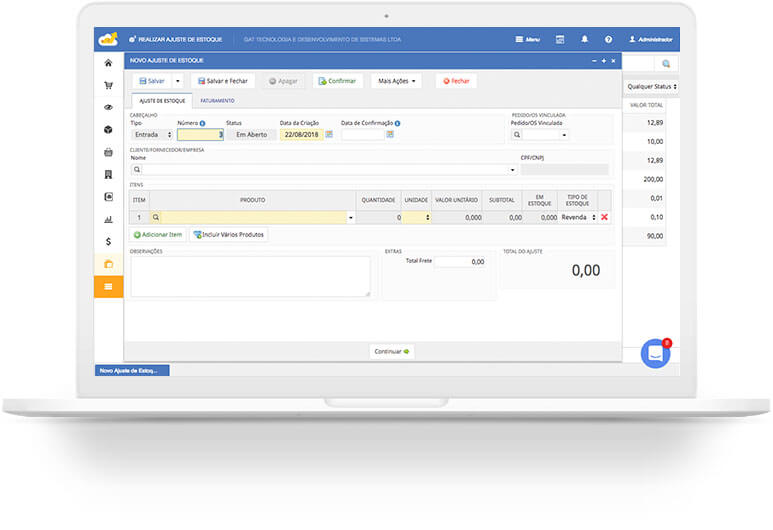Switch to the Faturamento tab
Screen dimensions: 773x530
[217, 101]
